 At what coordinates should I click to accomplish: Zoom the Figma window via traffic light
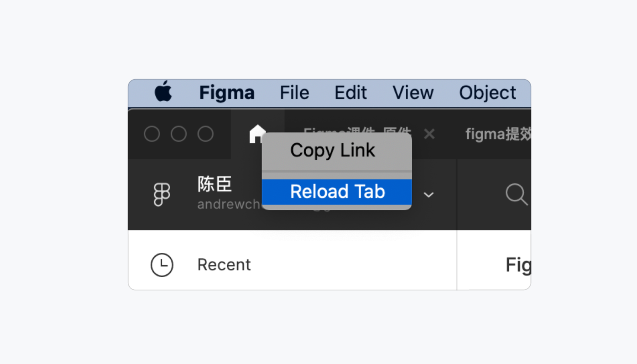coord(206,134)
